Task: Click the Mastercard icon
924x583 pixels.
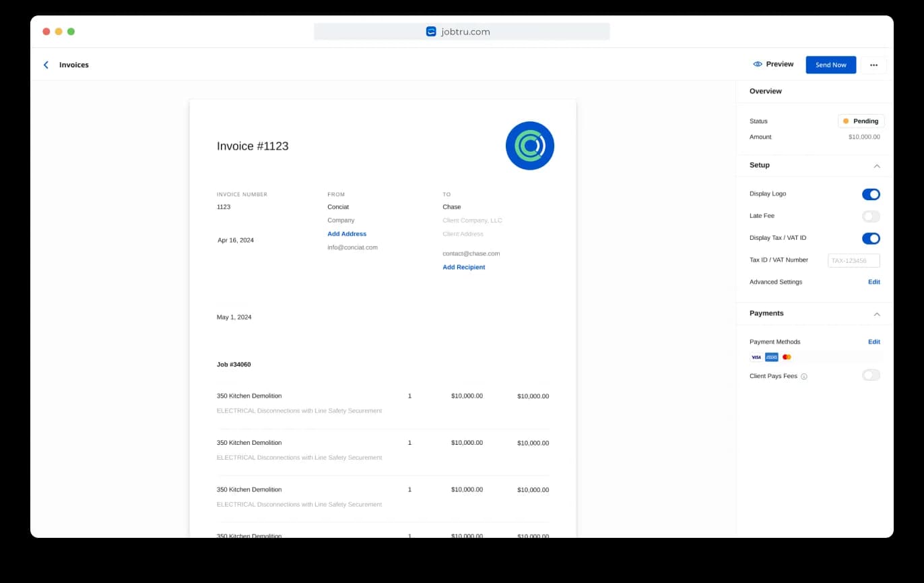Action: (x=787, y=357)
